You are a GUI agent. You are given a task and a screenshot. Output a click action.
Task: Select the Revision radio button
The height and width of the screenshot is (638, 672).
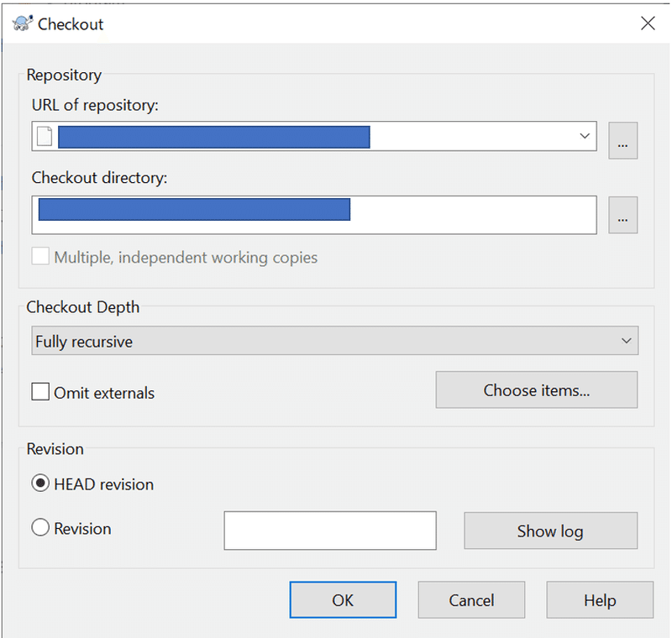40,529
